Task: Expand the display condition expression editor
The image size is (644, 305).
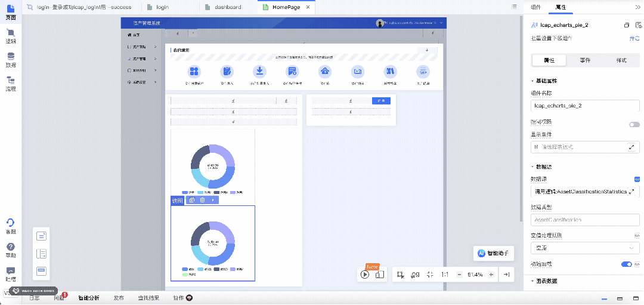Action: (631, 147)
